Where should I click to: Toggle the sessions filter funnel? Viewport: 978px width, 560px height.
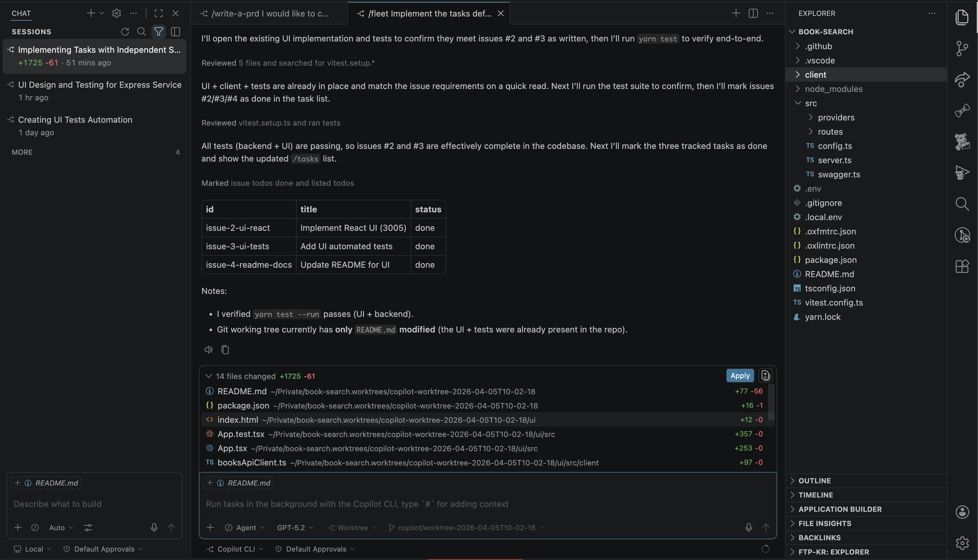point(158,31)
